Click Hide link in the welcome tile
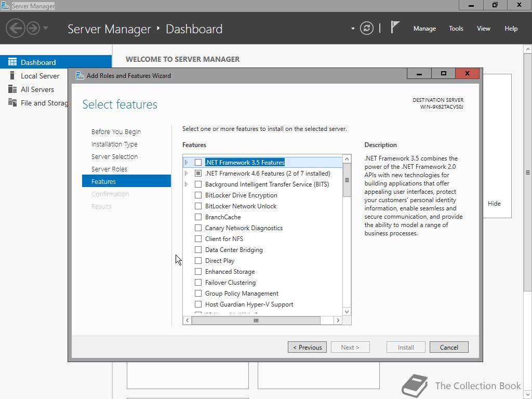 tap(494, 204)
